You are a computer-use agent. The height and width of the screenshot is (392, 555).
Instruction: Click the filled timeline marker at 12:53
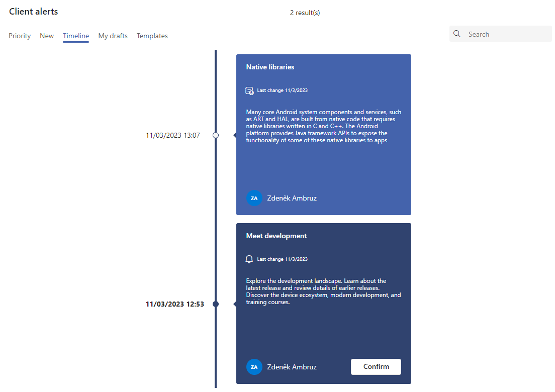tap(216, 304)
